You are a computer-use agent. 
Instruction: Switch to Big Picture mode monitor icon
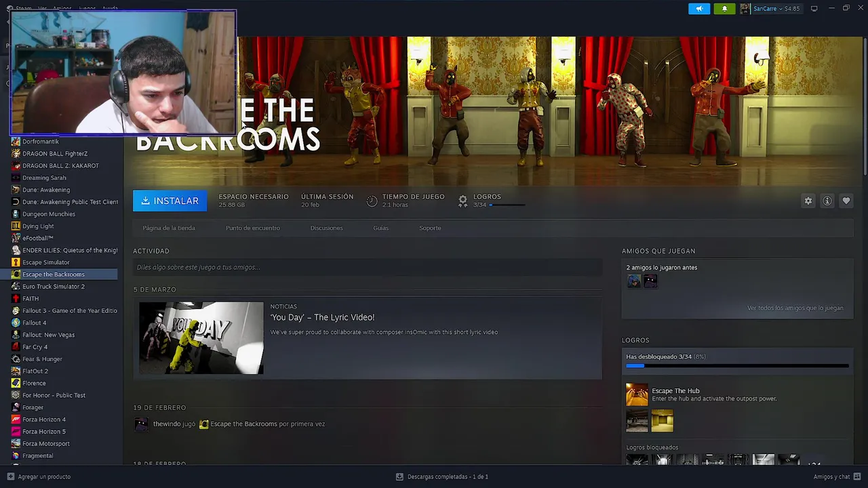click(x=814, y=9)
